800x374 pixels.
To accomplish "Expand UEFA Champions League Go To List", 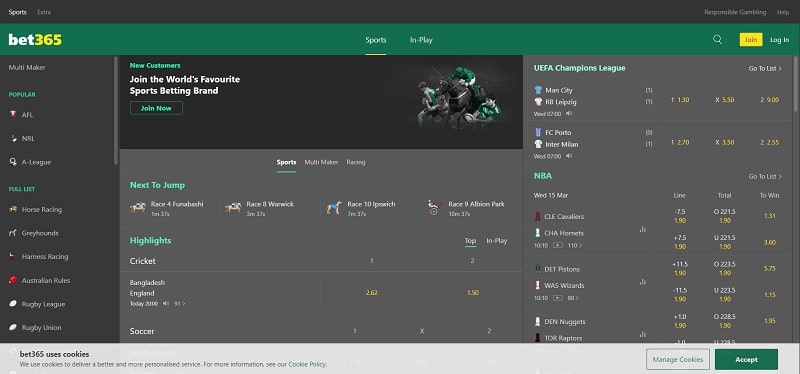I will click(x=765, y=68).
